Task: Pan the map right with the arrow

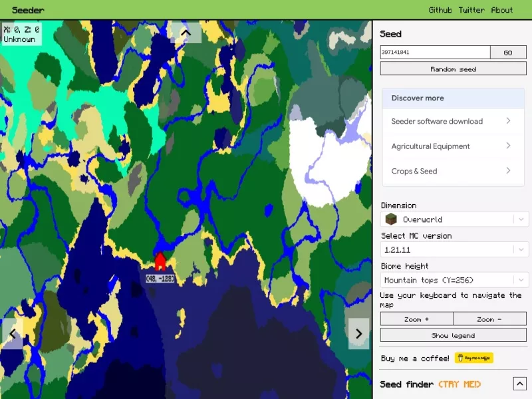Action: (x=358, y=334)
